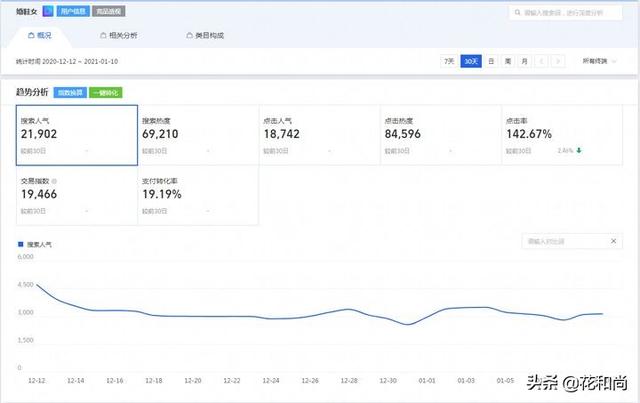Screen dimensions: 640x403
Task: Select the 搜索热度 metric card
Action: coord(197,133)
